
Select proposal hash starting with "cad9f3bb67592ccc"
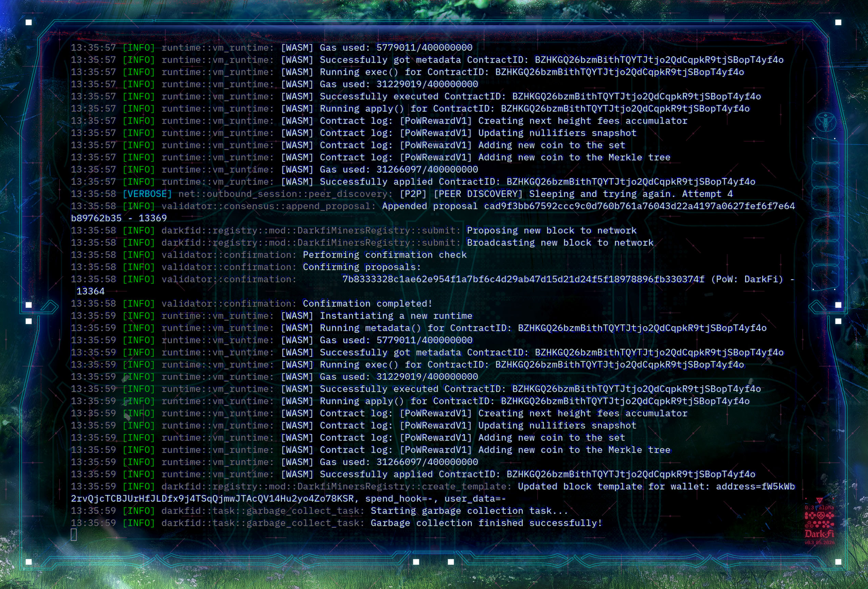tap(640, 206)
